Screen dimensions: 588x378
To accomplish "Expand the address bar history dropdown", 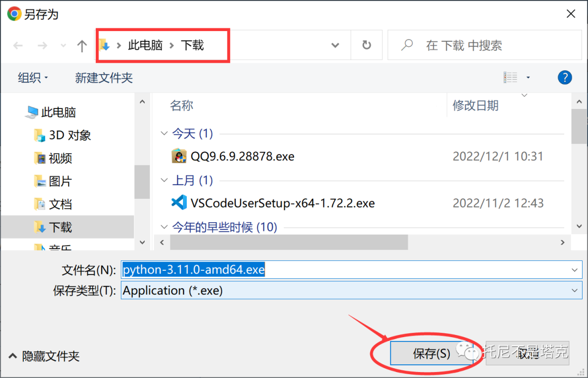I will coord(335,45).
